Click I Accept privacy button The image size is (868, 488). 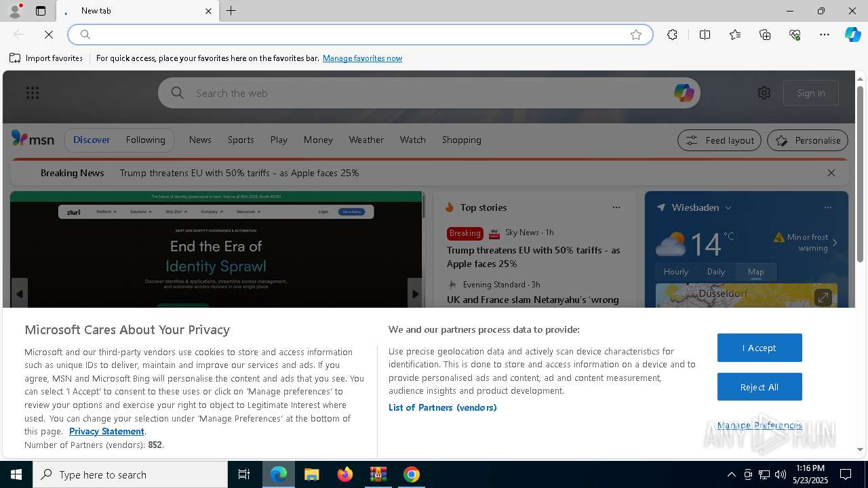click(759, 348)
